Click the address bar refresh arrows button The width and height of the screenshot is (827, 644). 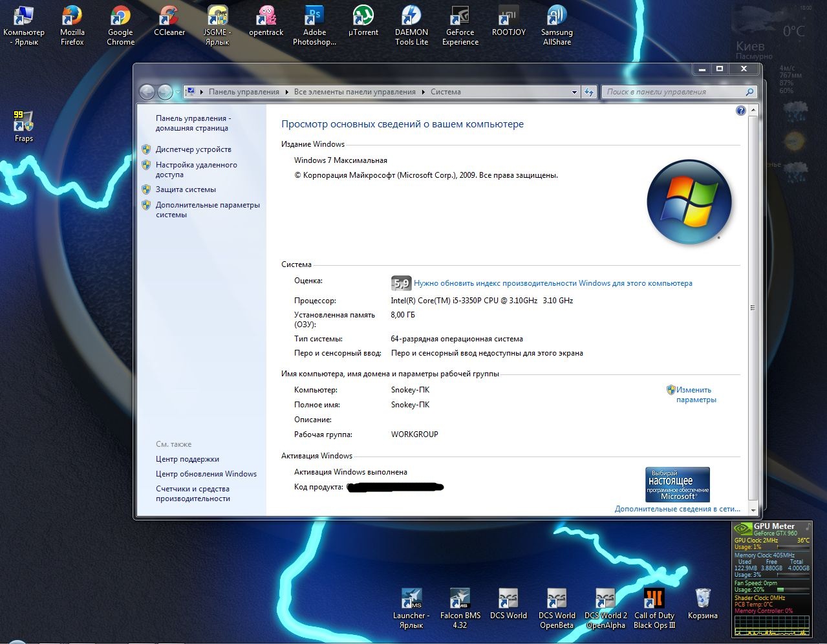589,92
